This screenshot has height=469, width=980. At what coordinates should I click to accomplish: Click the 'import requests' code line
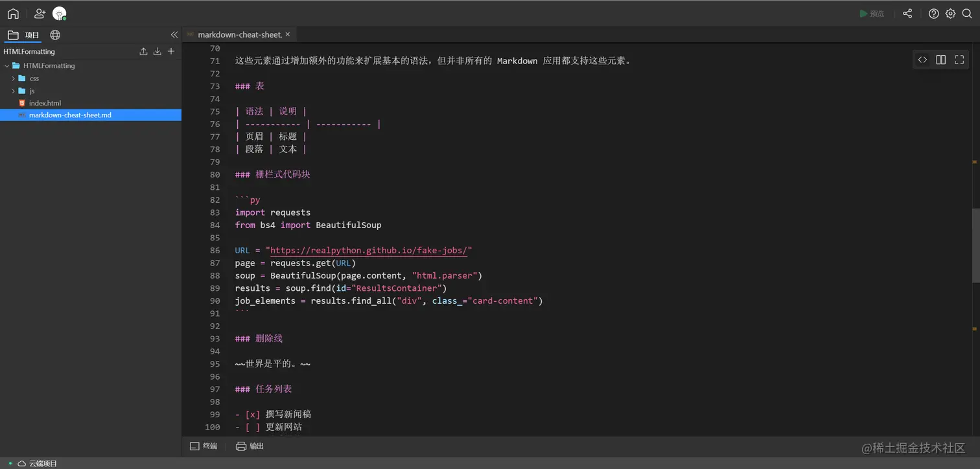273,212
